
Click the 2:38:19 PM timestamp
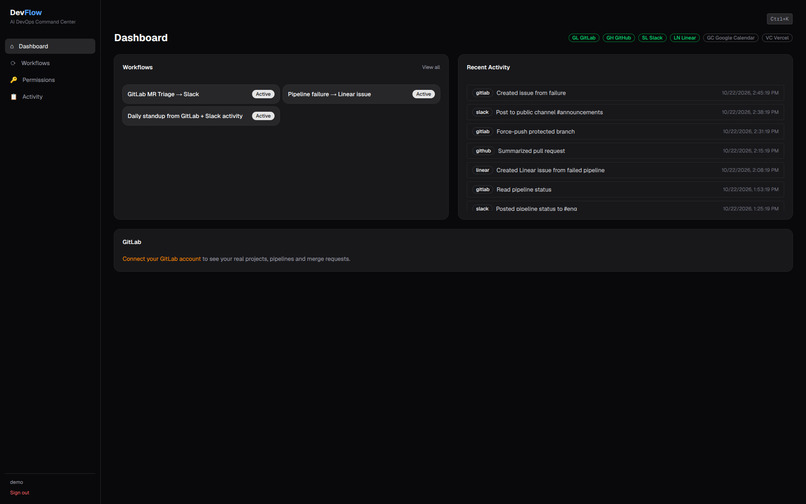tap(750, 112)
